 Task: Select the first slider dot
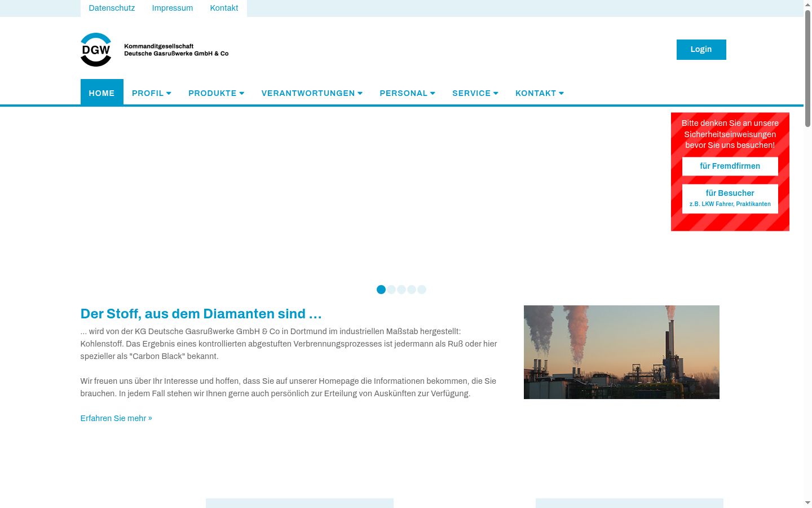tap(381, 290)
